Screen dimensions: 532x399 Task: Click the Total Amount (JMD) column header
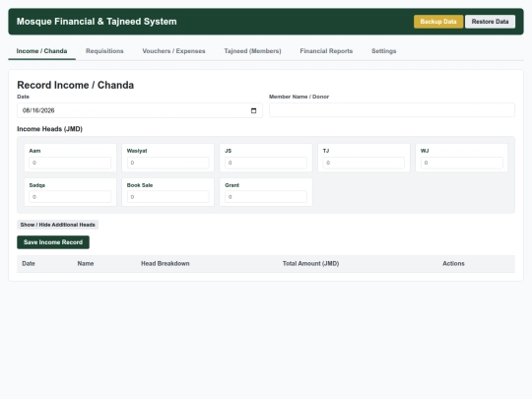click(310, 264)
